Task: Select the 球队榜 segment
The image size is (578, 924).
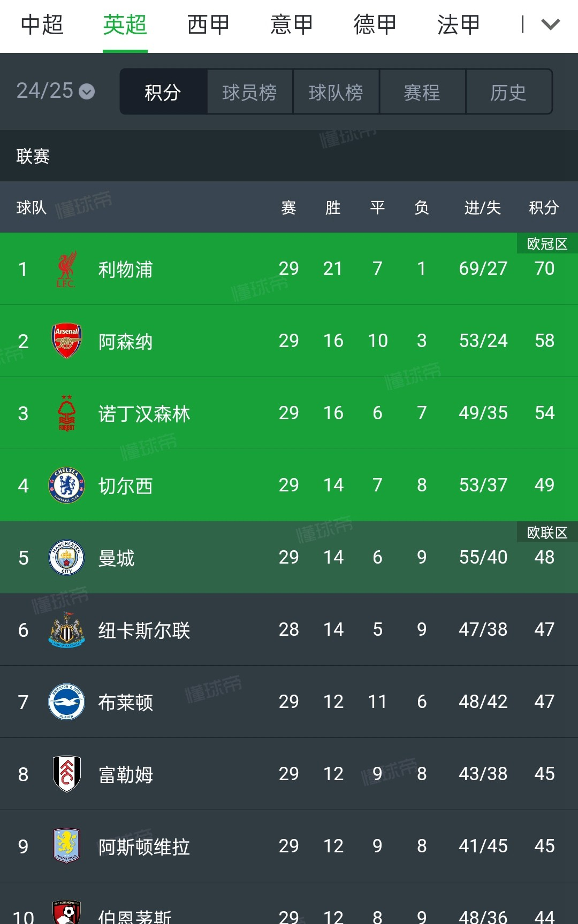Action: coord(336,92)
